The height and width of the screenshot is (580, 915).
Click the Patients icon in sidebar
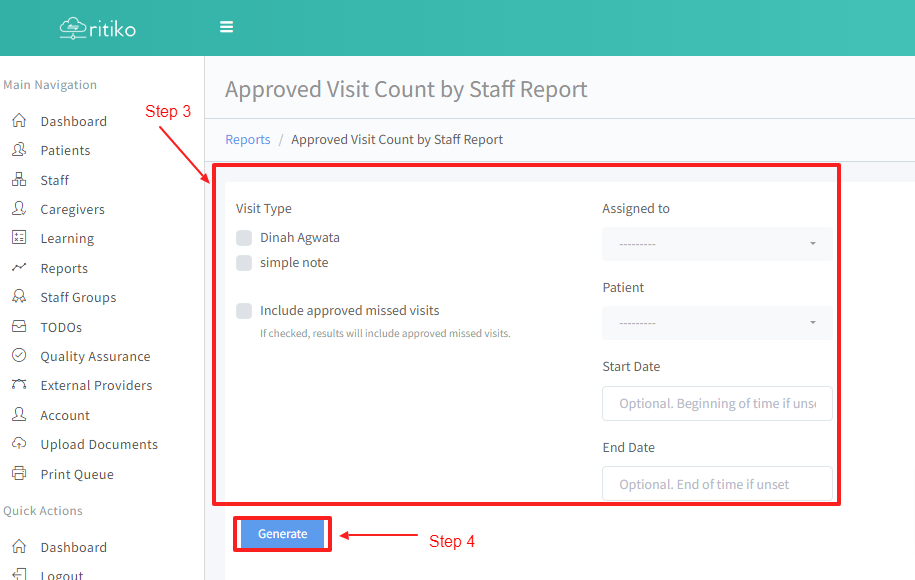19,150
